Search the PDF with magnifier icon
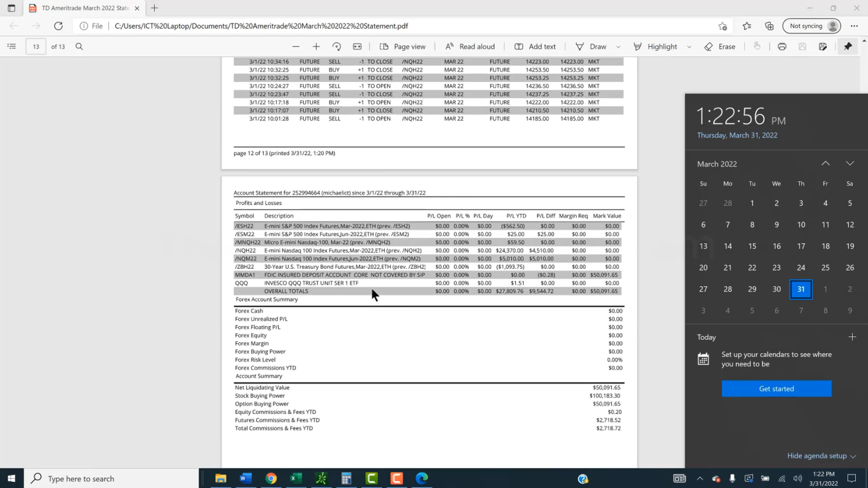 click(79, 46)
